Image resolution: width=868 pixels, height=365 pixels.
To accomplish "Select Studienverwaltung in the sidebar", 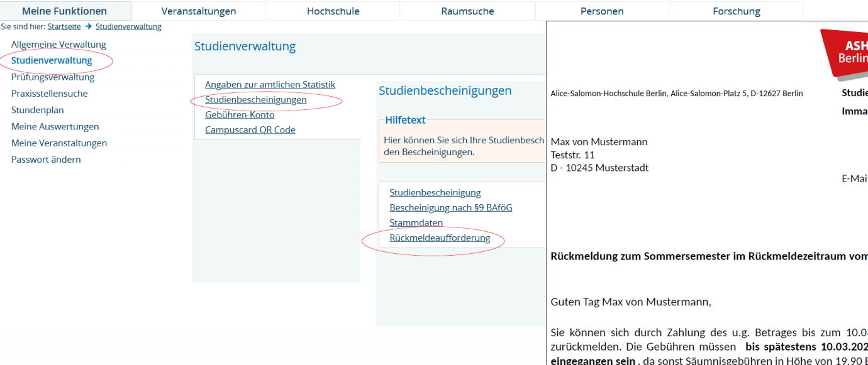I will (52, 60).
